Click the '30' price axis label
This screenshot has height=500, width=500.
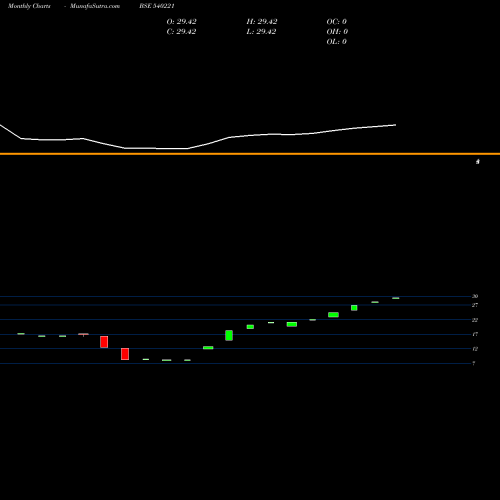pyautogui.click(x=475, y=296)
